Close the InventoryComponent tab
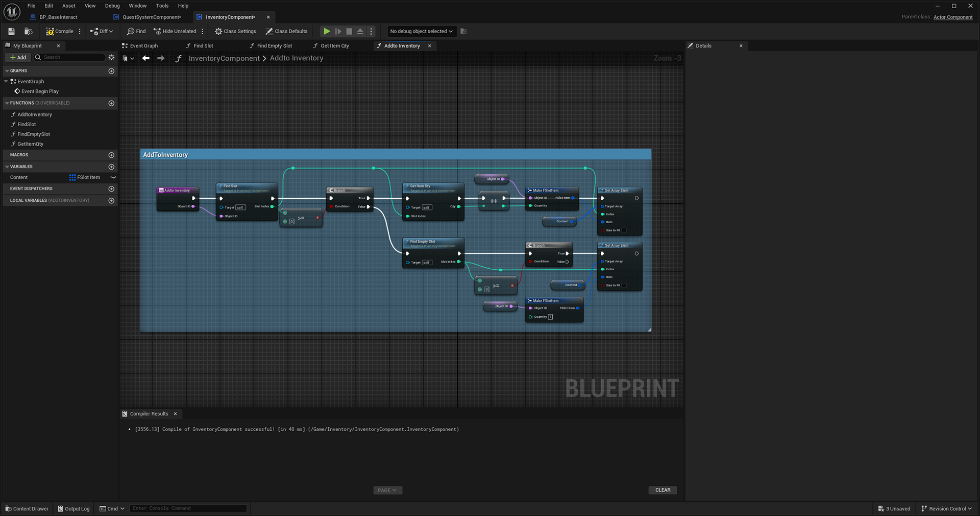 (x=268, y=17)
